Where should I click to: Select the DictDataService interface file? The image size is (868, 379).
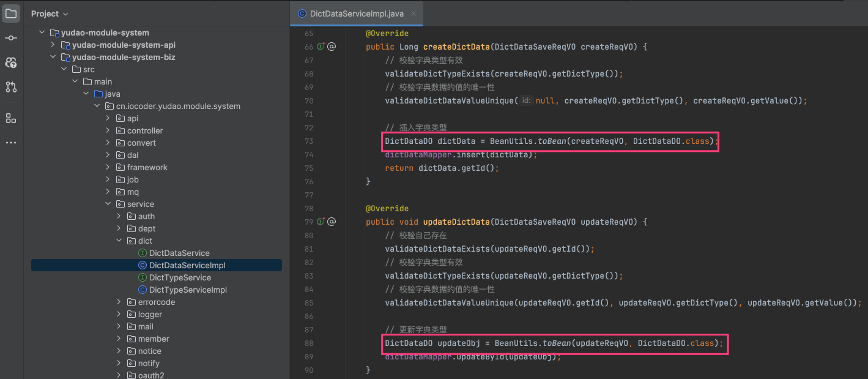[179, 253]
